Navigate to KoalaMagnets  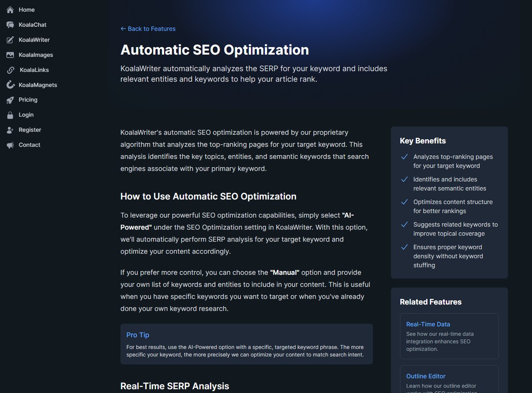38,85
